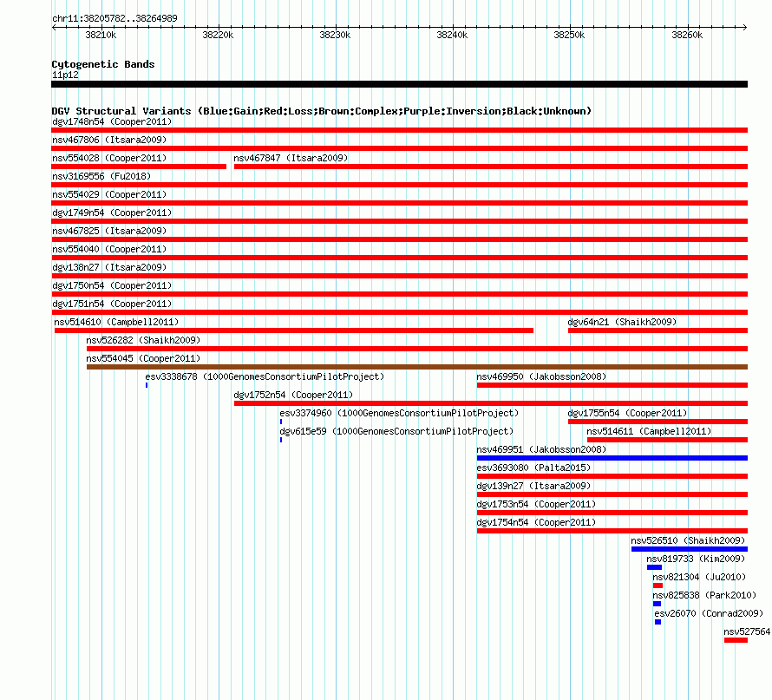This screenshot has height=700, width=772.
Task: Click the brown nsv554045 complex variant bar
Action: click(417, 367)
